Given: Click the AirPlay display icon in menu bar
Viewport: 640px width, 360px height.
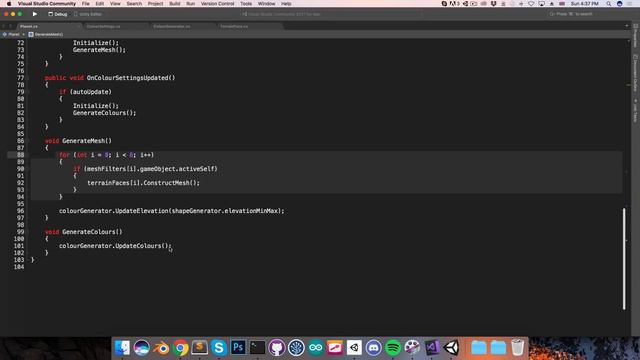Looking at the screenshot, I should [542, 4].
